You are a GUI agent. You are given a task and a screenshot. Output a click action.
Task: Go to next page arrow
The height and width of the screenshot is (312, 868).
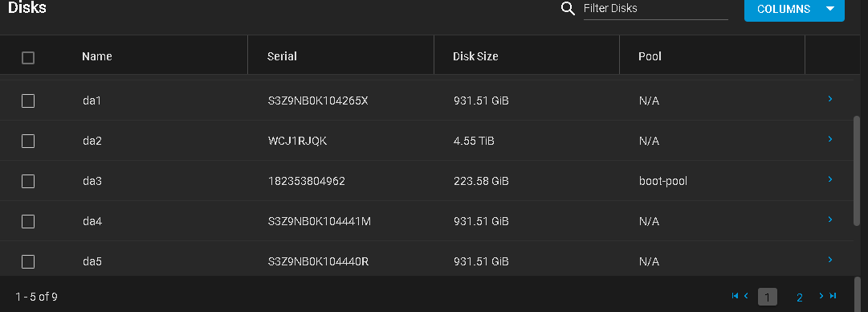(821, 296)
